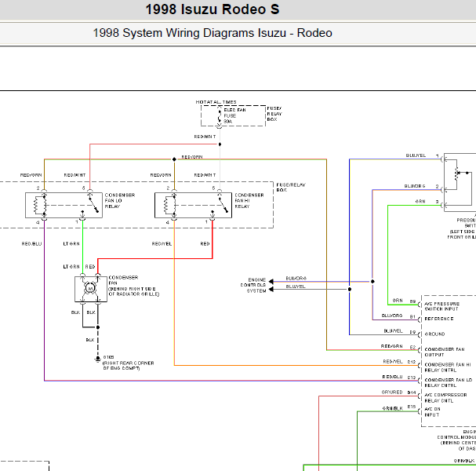The width and height of the screenshot is (476, 471).
Task: Click the GRN wire label at B9
Action: click(398, 301)
